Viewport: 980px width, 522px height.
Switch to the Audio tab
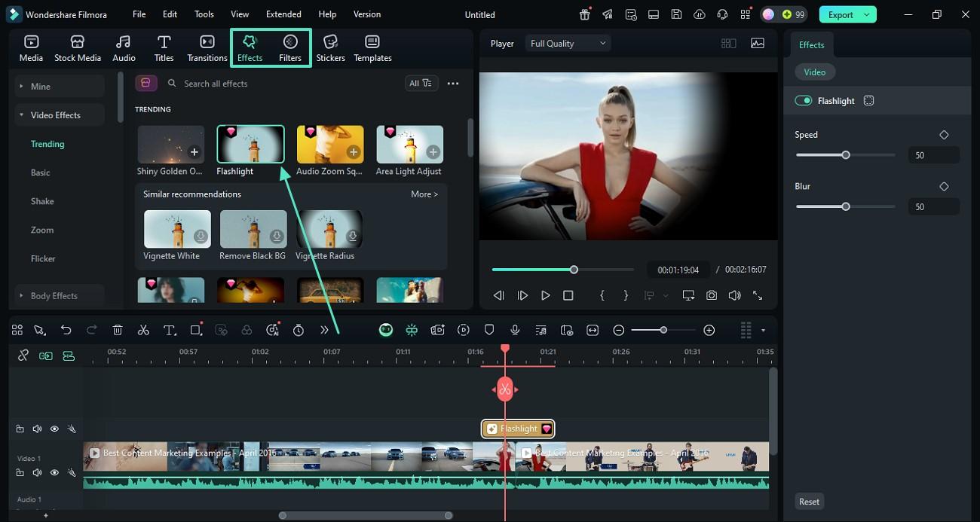124,48
